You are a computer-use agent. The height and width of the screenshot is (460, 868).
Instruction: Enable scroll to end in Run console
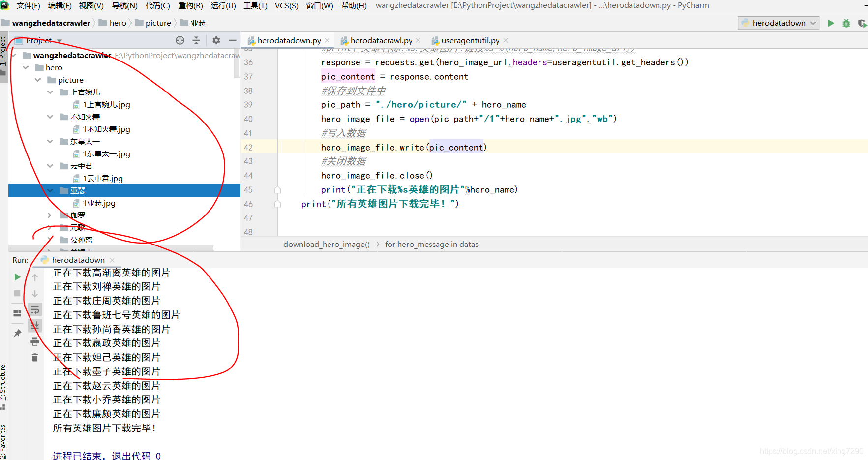tap(35, 326)
